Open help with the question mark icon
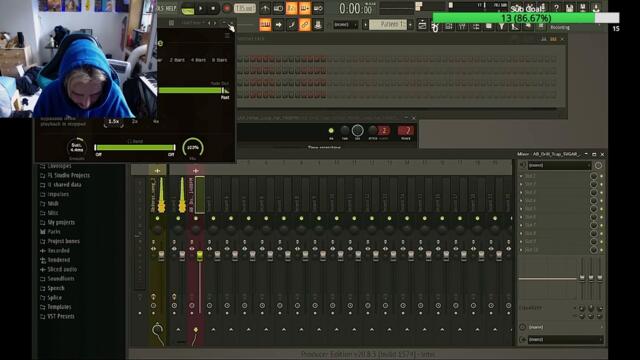The width and height of the screenshot is (640, 360). point(556,7)
